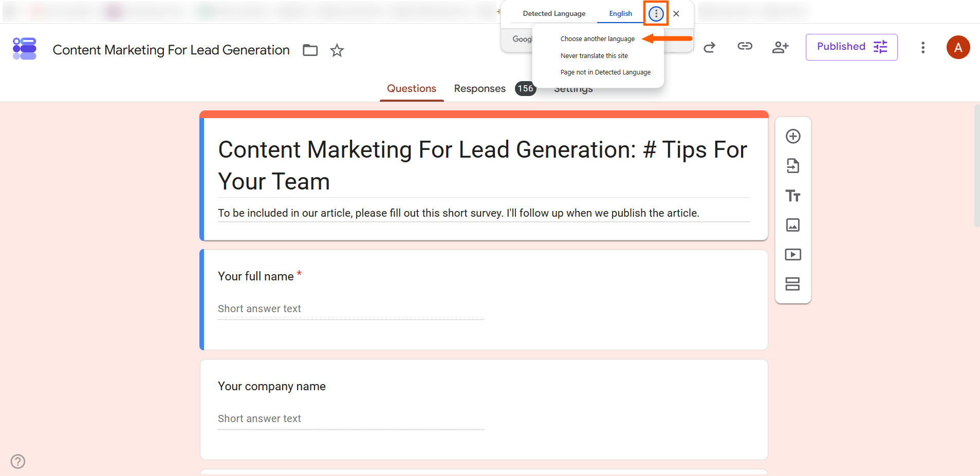The height and width of the screenshot is (476, 980).
Task: Close the translate popup
Action: [676, 14]
